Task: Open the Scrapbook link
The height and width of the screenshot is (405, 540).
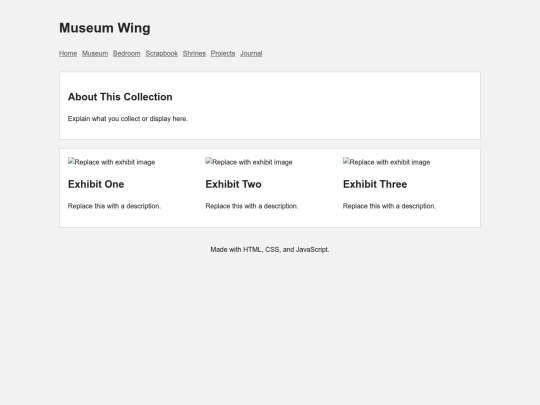Action: [x=162, y=53]
